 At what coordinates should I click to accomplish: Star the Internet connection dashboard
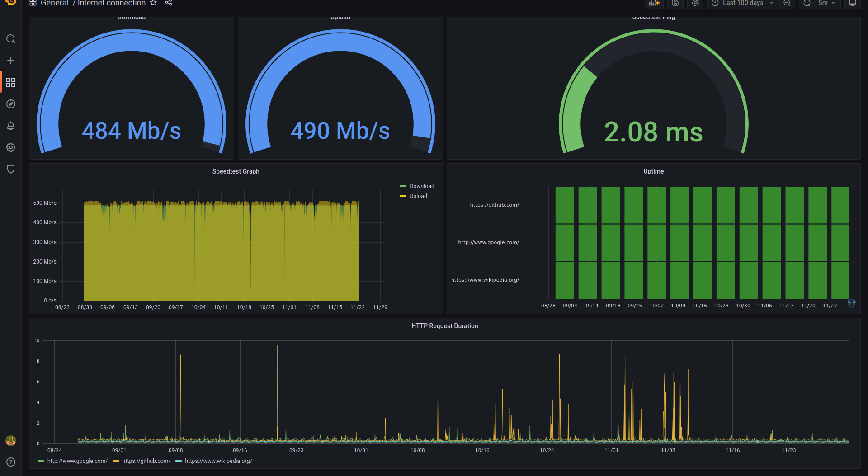(x=153, y=3)
